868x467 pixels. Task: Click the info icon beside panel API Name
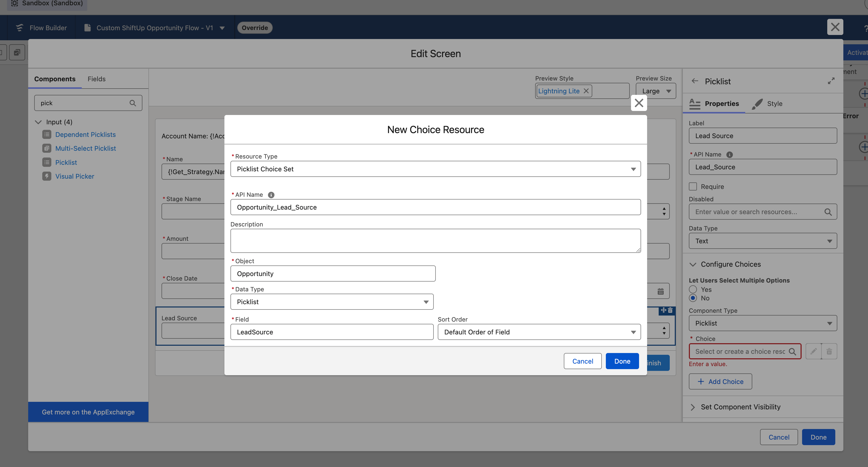[730, 155]
